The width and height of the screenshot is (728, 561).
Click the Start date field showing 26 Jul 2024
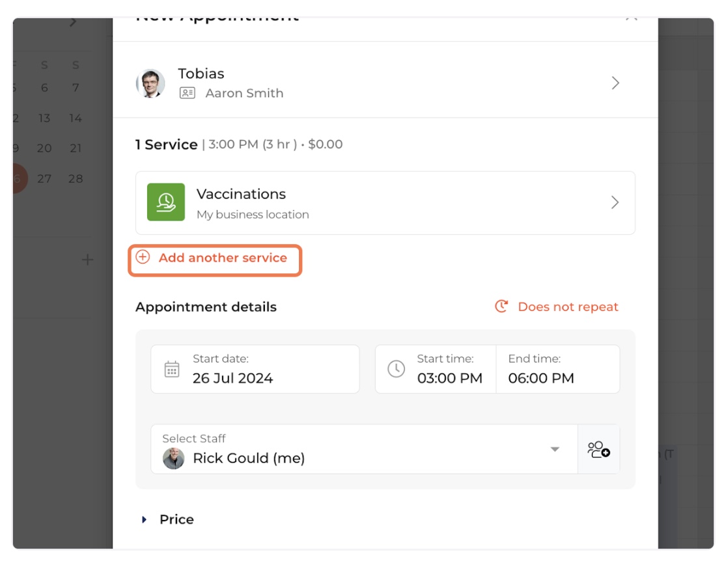click(255, 369)
